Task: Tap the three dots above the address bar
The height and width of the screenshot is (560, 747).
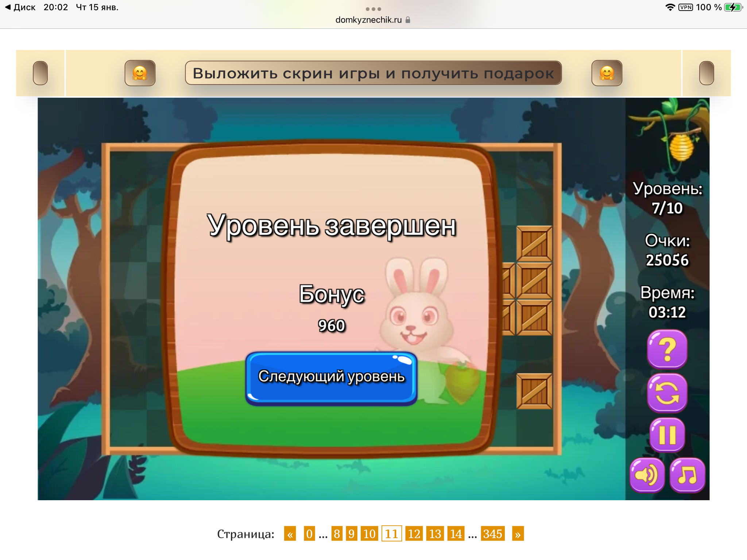Action: [x=373, y=9]
